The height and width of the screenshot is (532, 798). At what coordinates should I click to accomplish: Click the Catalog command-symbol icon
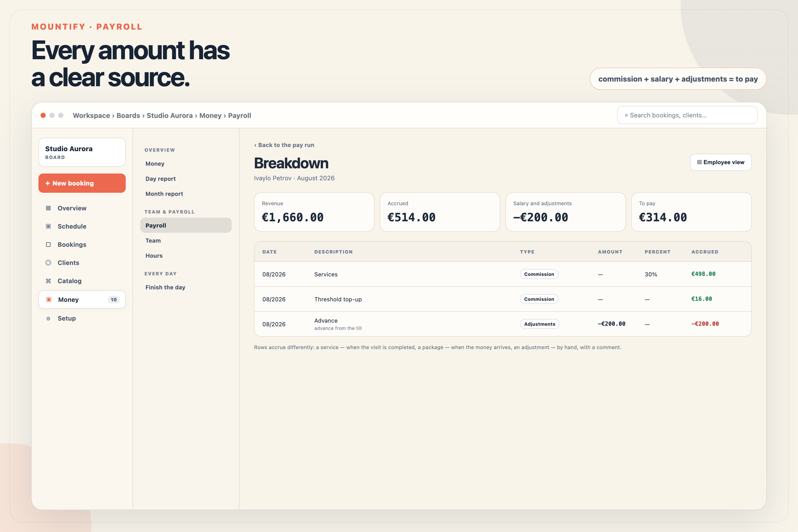click(48, 281)
